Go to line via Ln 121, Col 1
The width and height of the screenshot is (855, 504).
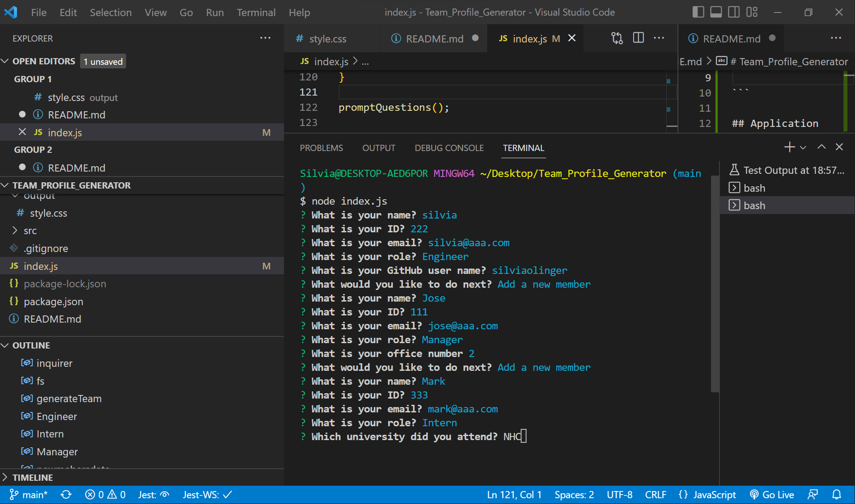point(514,495)
